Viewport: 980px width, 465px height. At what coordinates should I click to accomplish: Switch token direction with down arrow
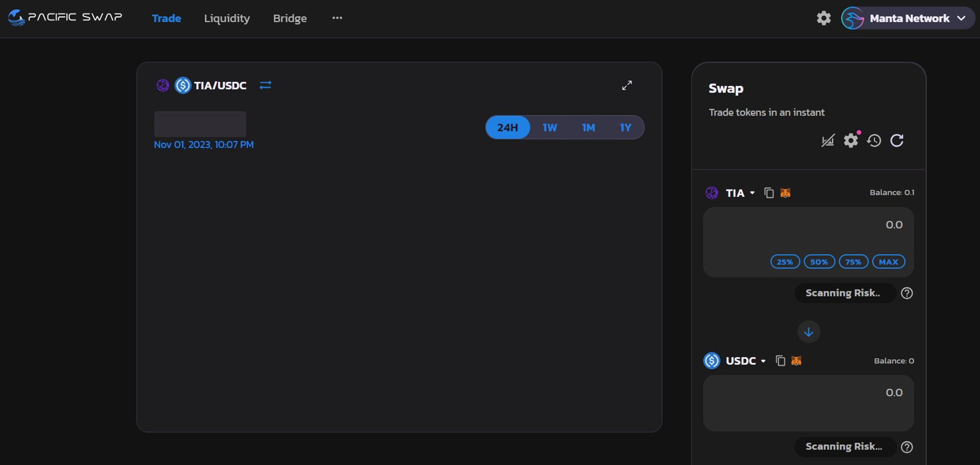[x=808, y=332]
